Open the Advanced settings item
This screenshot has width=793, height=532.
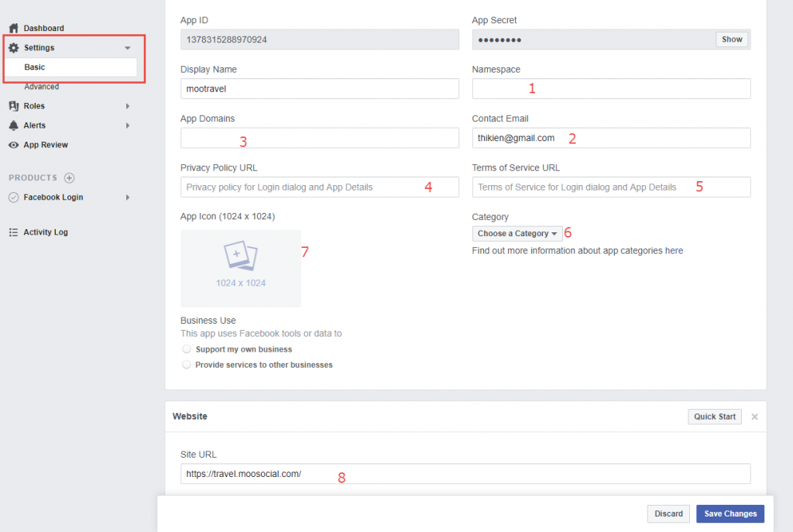tap(42, 87)
